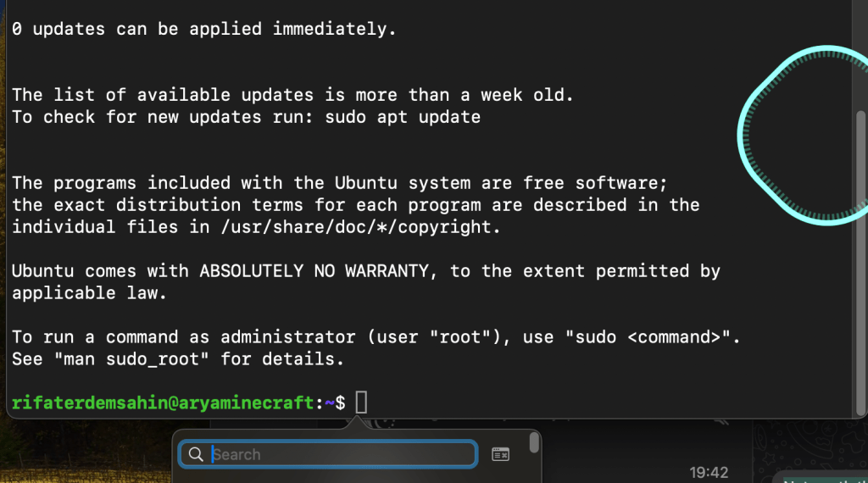
Task: Click the path '/usr/share/doc/*/copyright.'
Action: (360, 227)
